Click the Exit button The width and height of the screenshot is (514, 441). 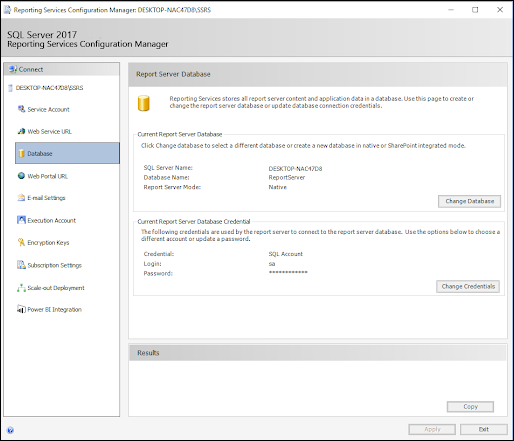[x=484, y=429]
